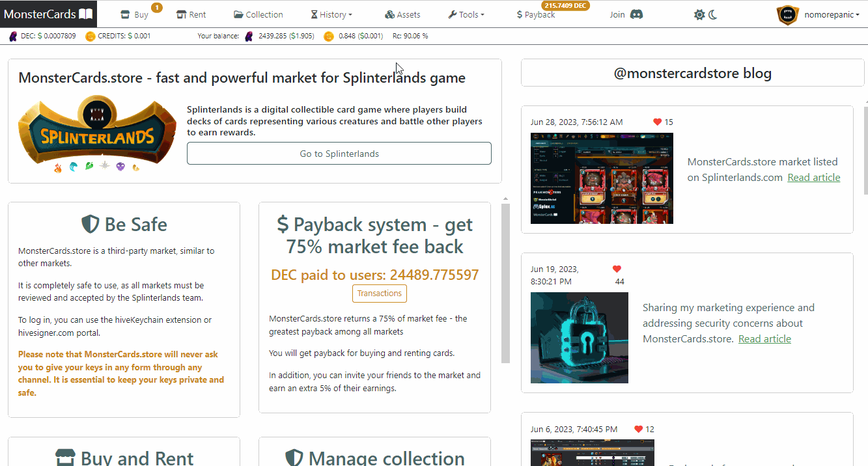This screenshot has width=868, height=466.
Task: Click the History hourglass icon
Action: (314, 14)
